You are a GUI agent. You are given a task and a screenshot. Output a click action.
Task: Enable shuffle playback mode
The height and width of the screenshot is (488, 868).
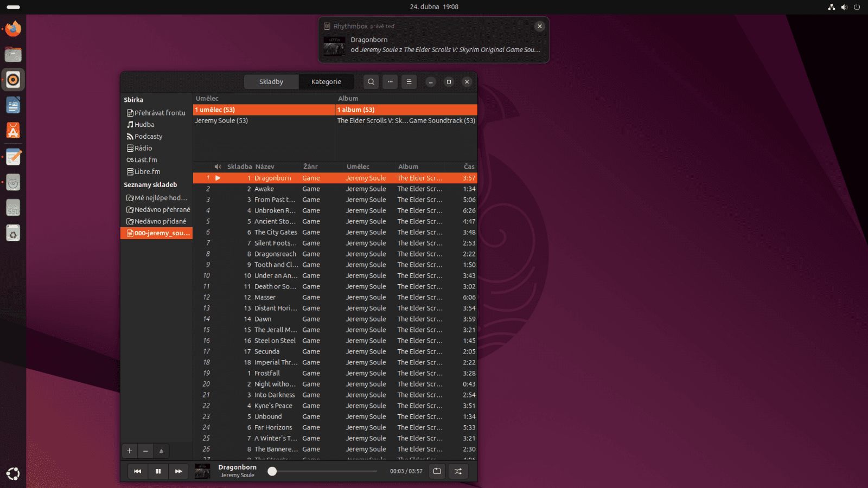[458, 471]
